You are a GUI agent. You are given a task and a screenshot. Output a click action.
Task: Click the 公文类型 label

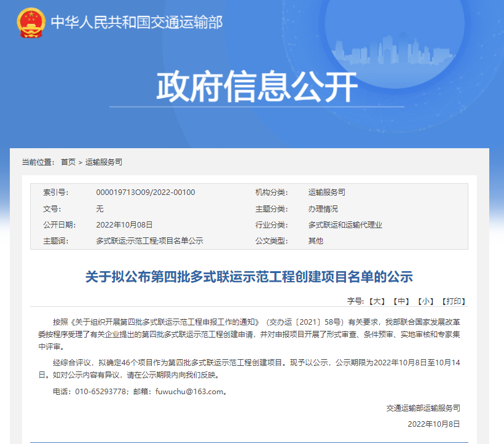(x=272, y=241)
